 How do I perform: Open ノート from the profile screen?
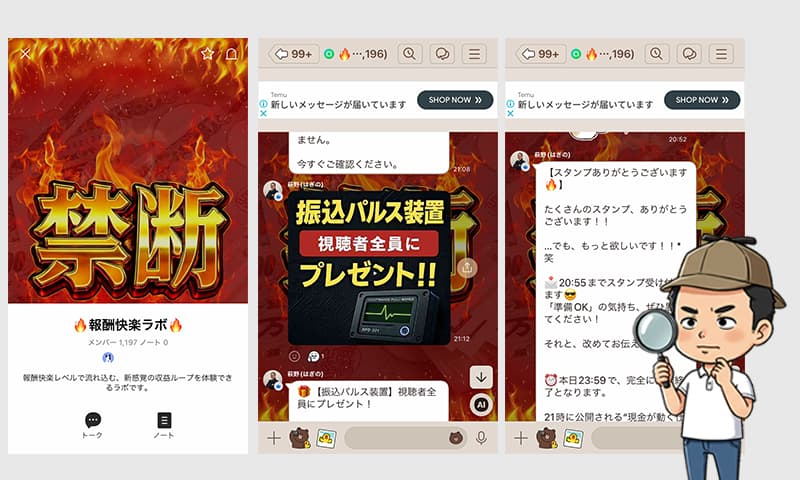165,424
